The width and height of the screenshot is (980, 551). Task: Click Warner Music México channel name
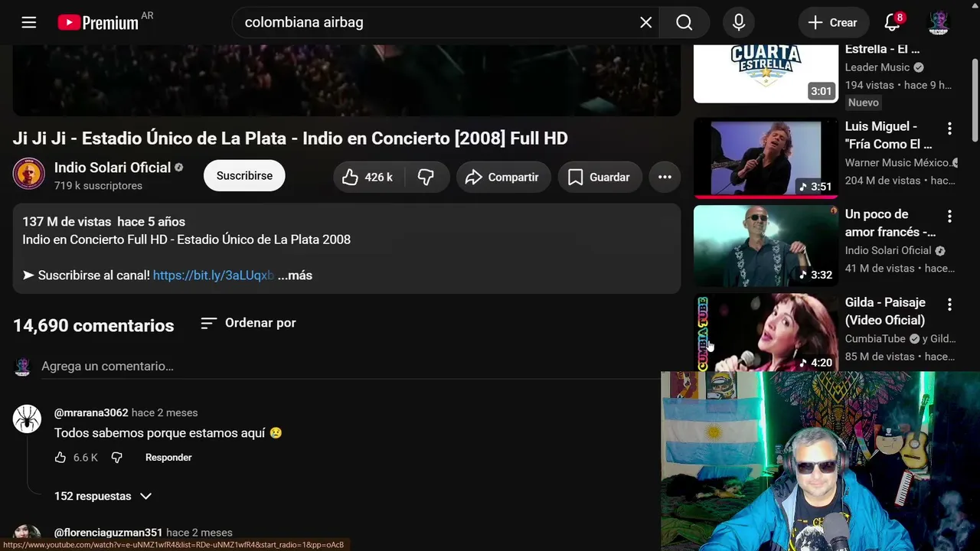(x=897, y=162)
